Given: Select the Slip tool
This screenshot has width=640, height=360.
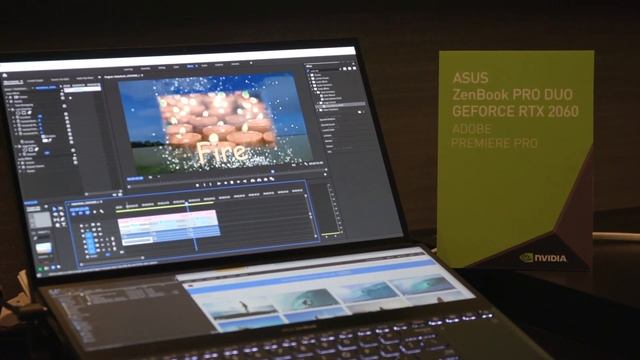Looking at the screenshot, I should pos(56,220).
